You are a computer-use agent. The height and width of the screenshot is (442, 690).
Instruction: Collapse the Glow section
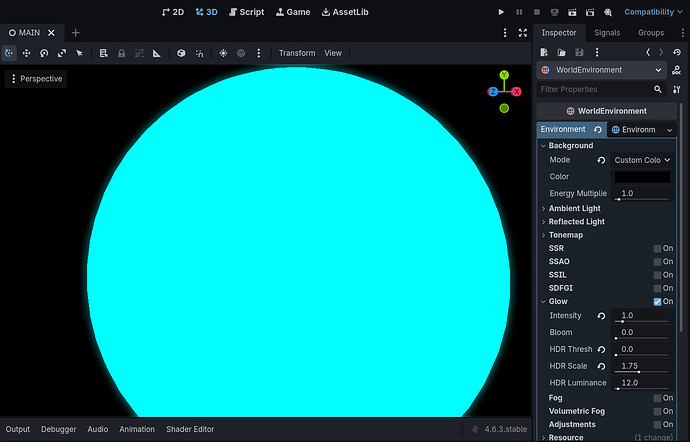tap(543, 302)
